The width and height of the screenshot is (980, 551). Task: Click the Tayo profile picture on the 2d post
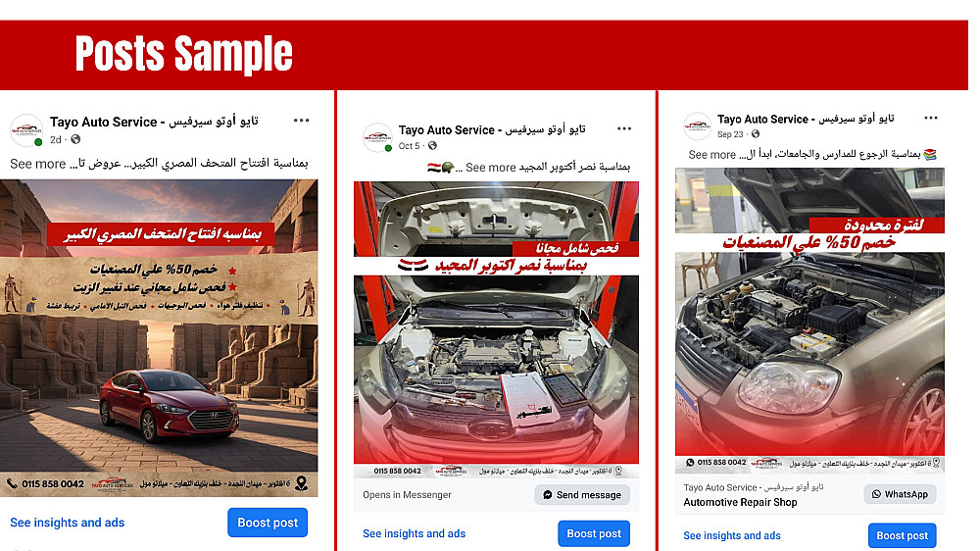click(x=26, y=130)
